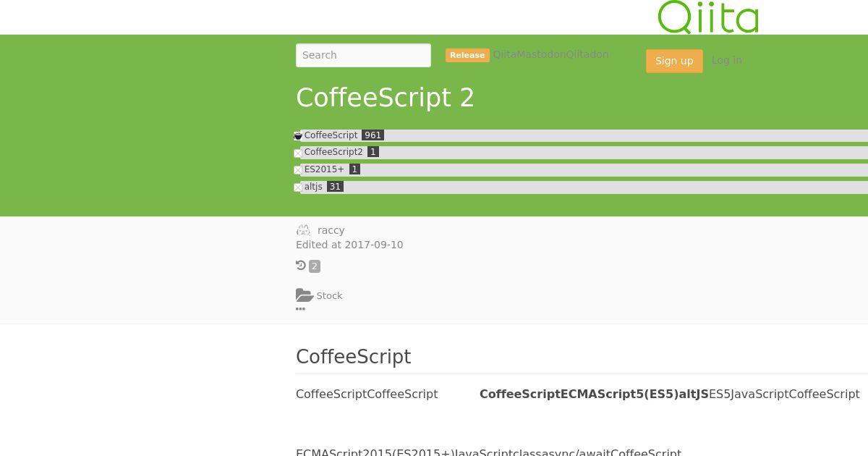
Task: Open the CoffeeScript2 tag
Action: (333, 152)
